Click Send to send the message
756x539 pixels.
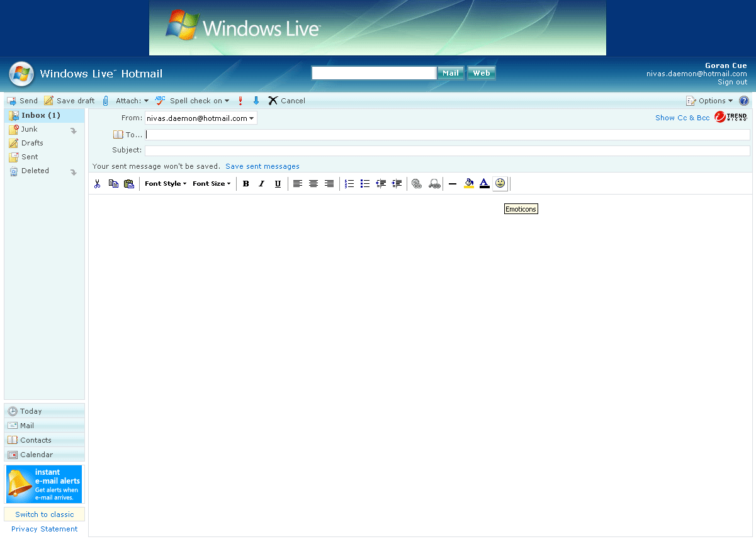[23, 101]
